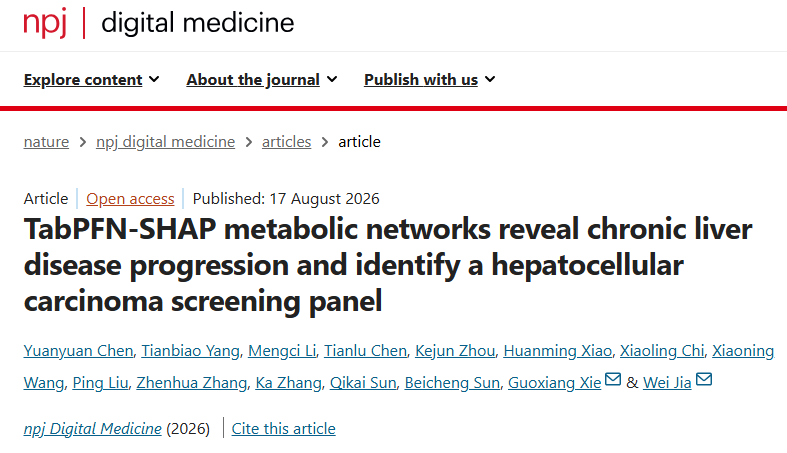The image size is (787, 453).
Task: Navigate to the articles breadcrumb
Action: click(287, 142)
